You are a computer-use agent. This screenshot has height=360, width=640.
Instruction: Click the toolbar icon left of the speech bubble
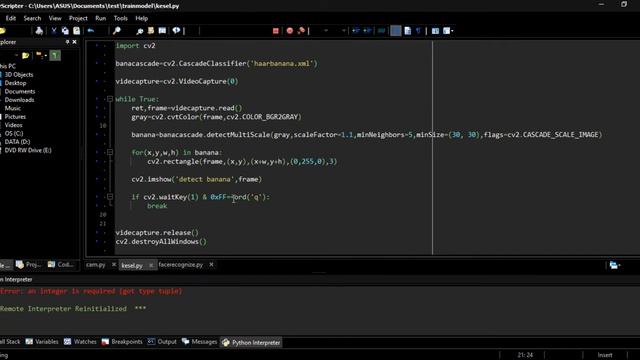pyautogui.click(x=162, y=31)
